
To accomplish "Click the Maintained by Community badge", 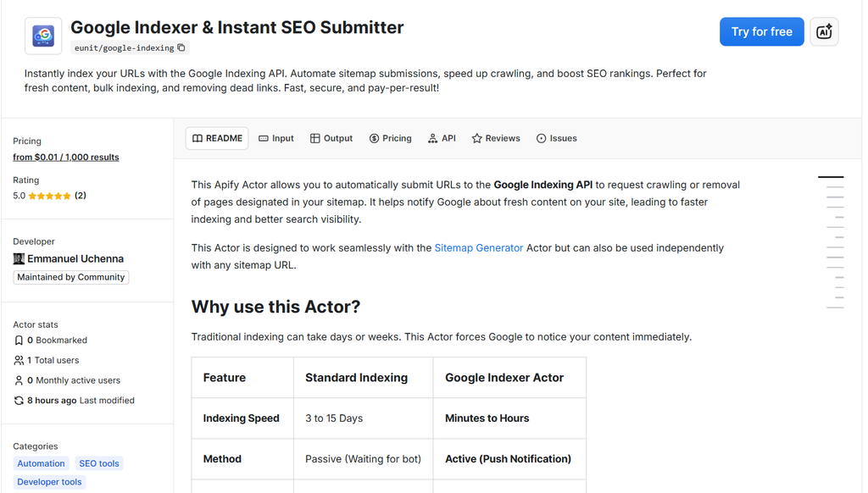I will pos(71,277).
